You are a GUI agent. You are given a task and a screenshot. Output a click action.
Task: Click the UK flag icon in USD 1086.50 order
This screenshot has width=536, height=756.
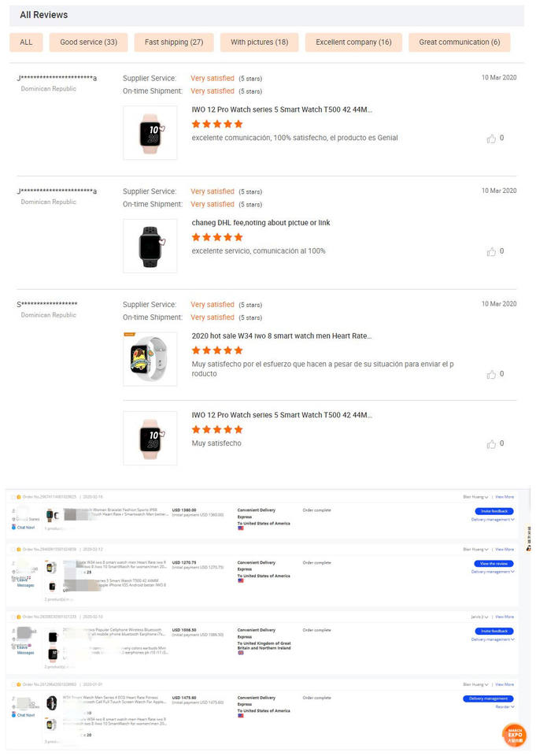point(241,653)
